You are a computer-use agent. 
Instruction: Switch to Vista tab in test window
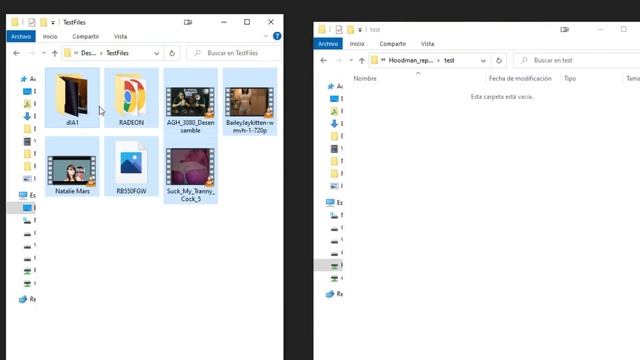(x=427, y=44)
